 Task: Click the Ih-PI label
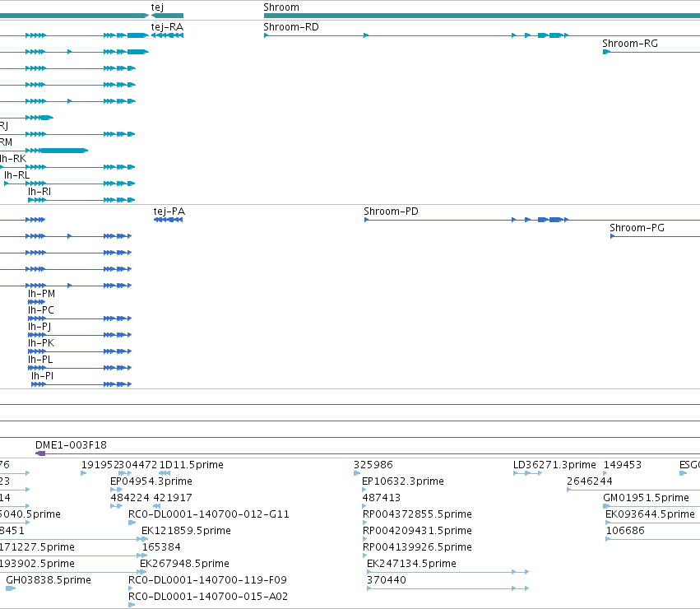[43, 376]
